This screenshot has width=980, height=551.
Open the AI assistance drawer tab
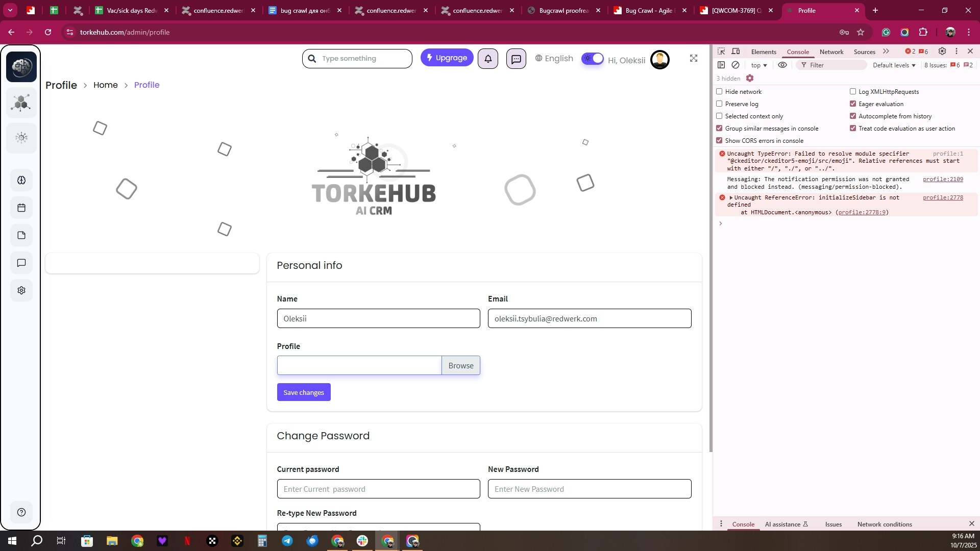pos(787,524)
